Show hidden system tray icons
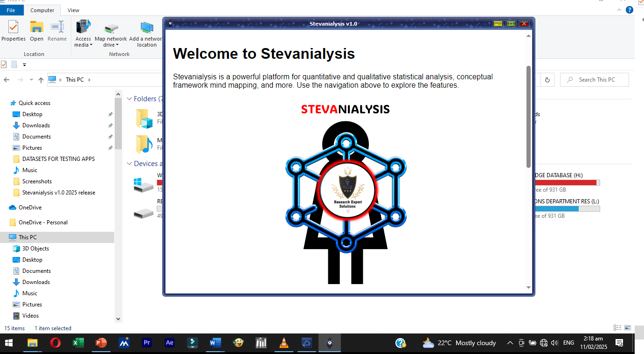 (x=510, y=343)
